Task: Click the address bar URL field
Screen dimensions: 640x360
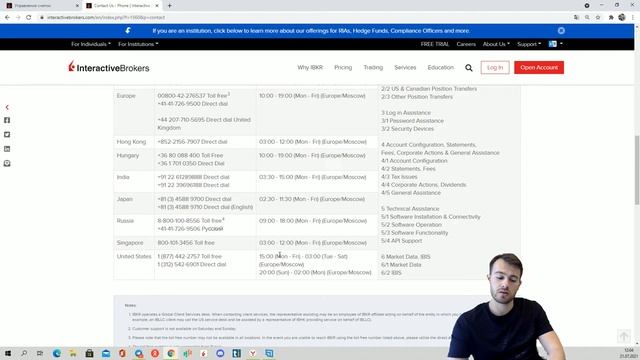Action: coord(302,18)
